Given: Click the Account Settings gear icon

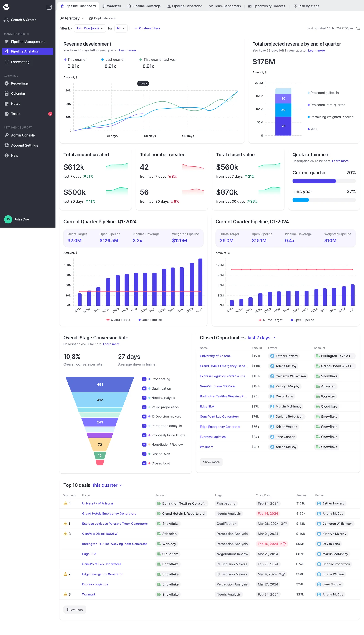Looking at the screenshot, I should (7, 146).
